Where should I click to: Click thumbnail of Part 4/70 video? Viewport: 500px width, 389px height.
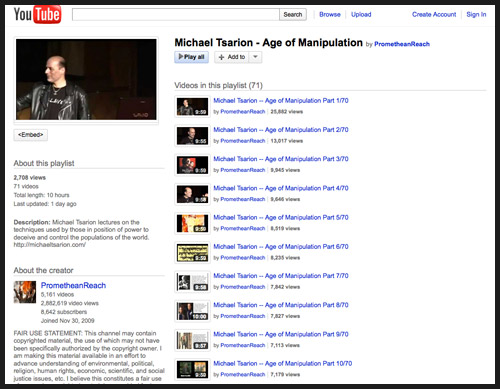click(x=192, y=194)
